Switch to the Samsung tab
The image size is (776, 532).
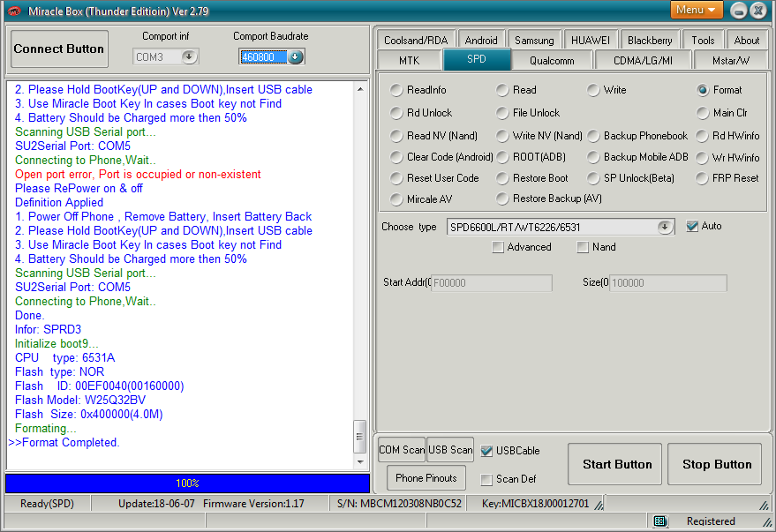point(534,40)
